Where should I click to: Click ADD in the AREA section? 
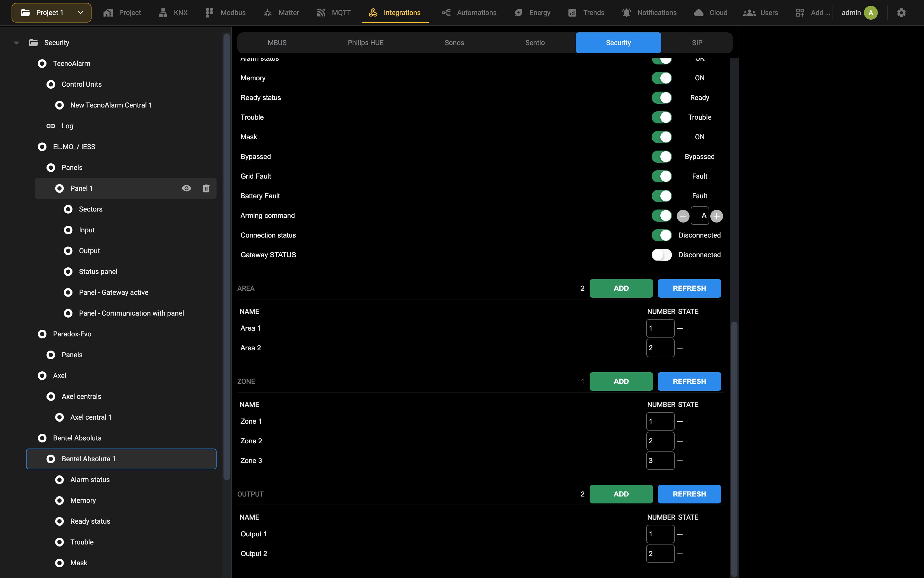[621, 288]
